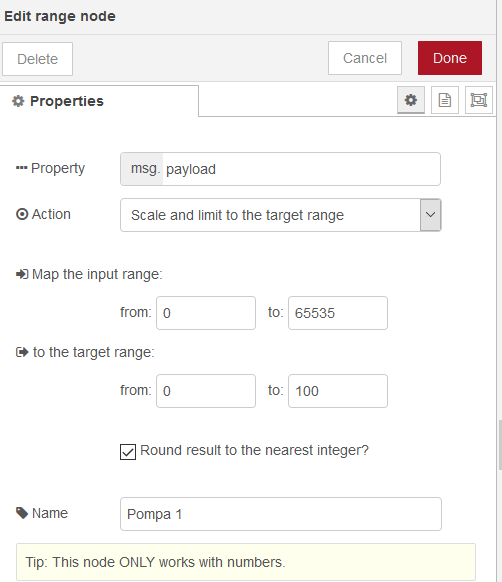Open the node appearance icon tab
502x582 pixels.
(x=479, y=100)
